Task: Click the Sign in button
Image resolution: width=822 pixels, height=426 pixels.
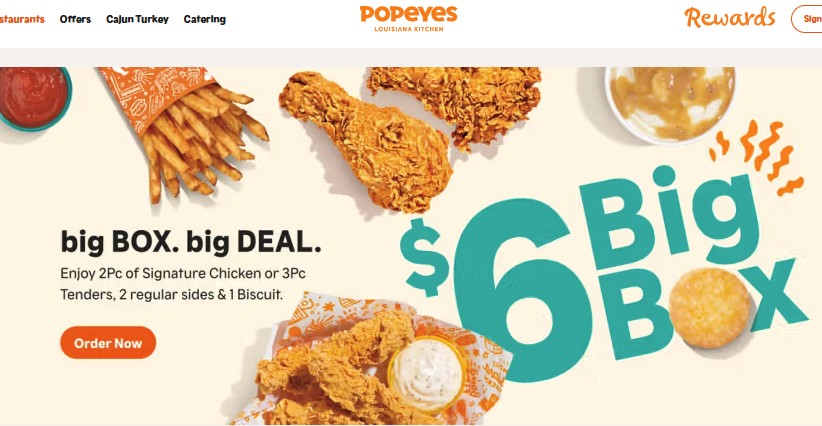Action: (806, 19)
